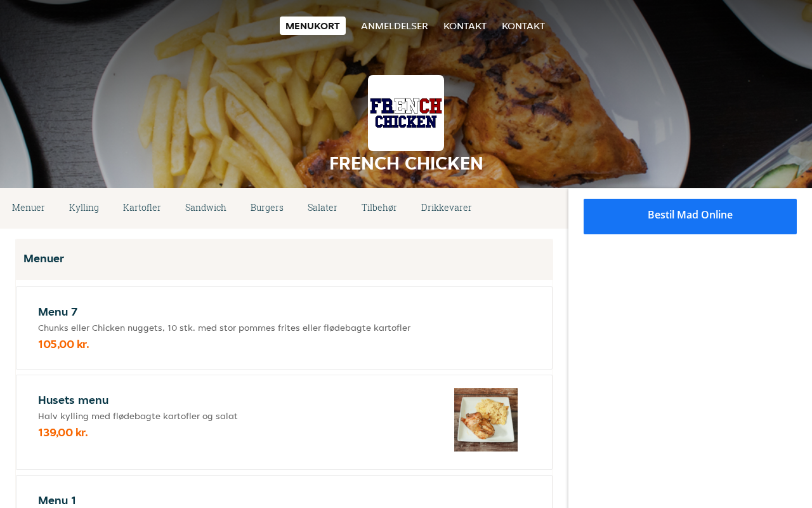
Task: Select the Husets menu item title
Action: (x=74, y=400)
